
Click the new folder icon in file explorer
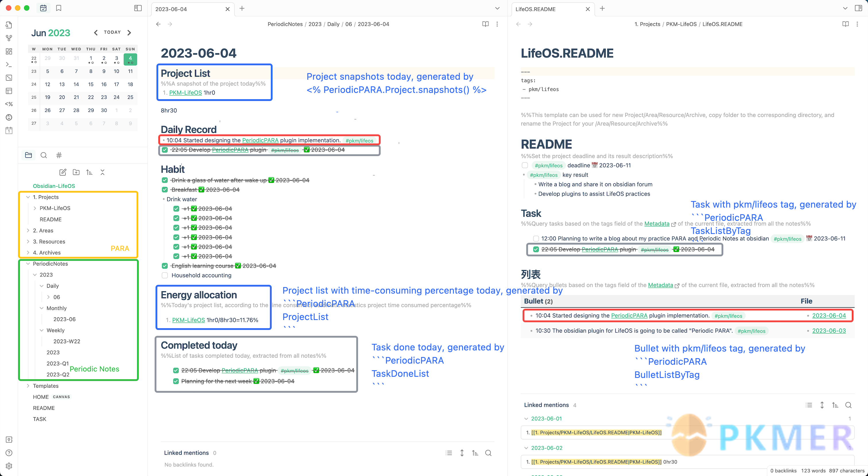click(76, 172)
